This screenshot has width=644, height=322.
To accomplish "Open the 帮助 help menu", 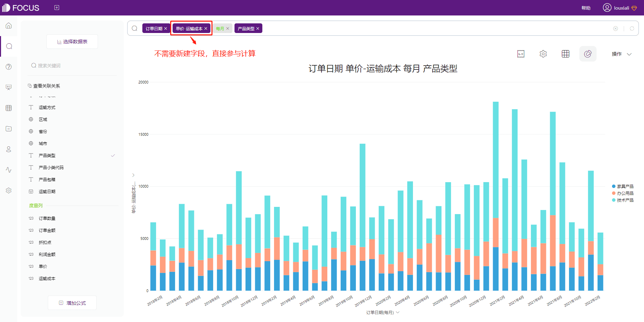I will 586,8.
